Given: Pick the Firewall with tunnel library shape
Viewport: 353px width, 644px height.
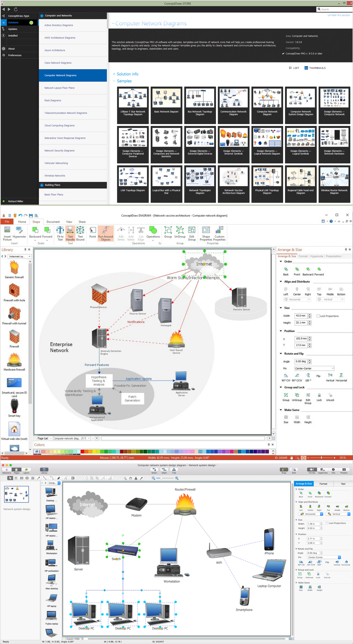Looking at the screenshot, I should pos(14,315).
